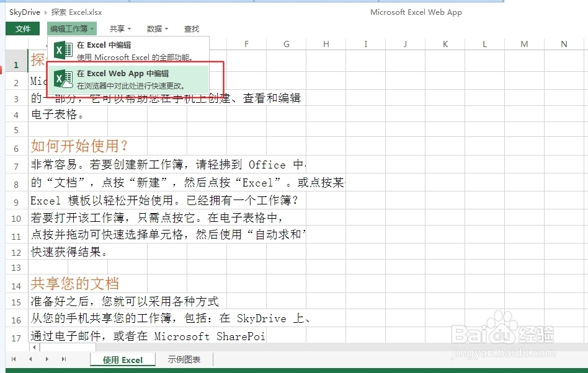The width and height of the screenshot is (588, 373).
Task: Select row 4 header
Action: click(x=17, y=114)
